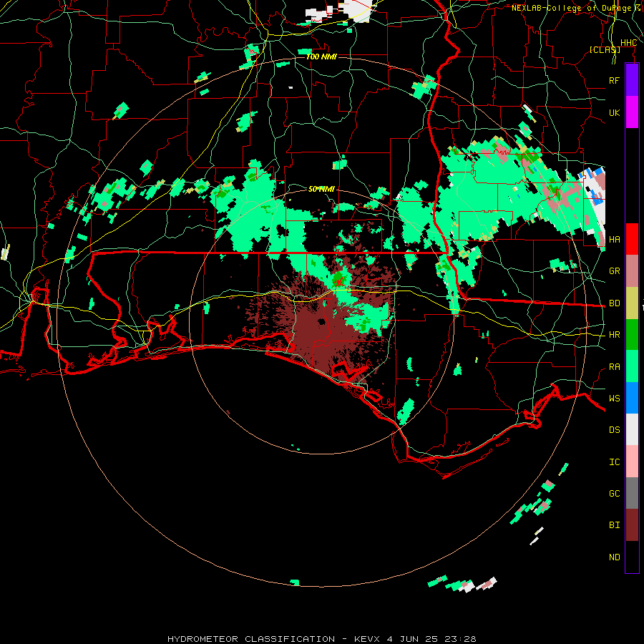Click the RF purple legend swatch

click(x=632, y=80)
